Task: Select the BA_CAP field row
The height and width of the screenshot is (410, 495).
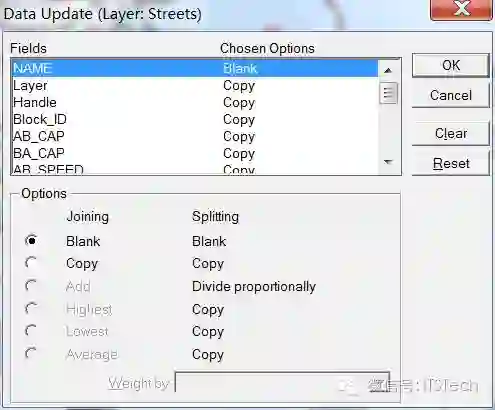Action: (x=195, y=153)
